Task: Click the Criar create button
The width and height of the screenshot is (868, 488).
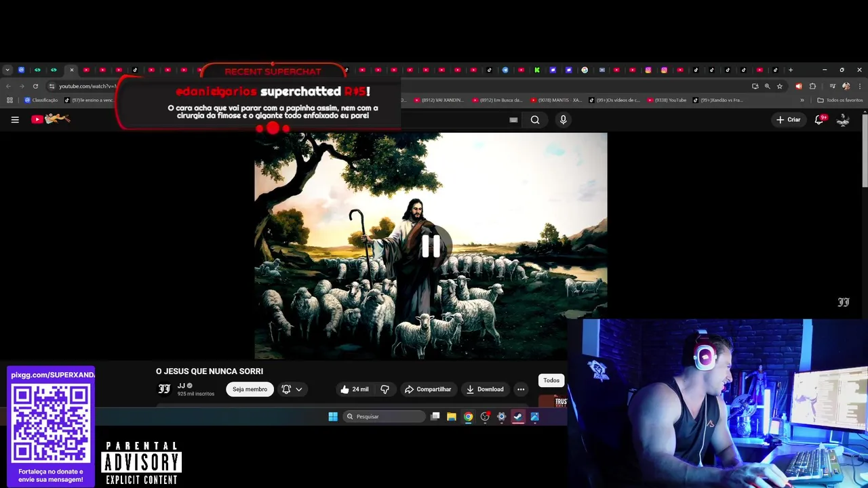Action: point(789,120)
